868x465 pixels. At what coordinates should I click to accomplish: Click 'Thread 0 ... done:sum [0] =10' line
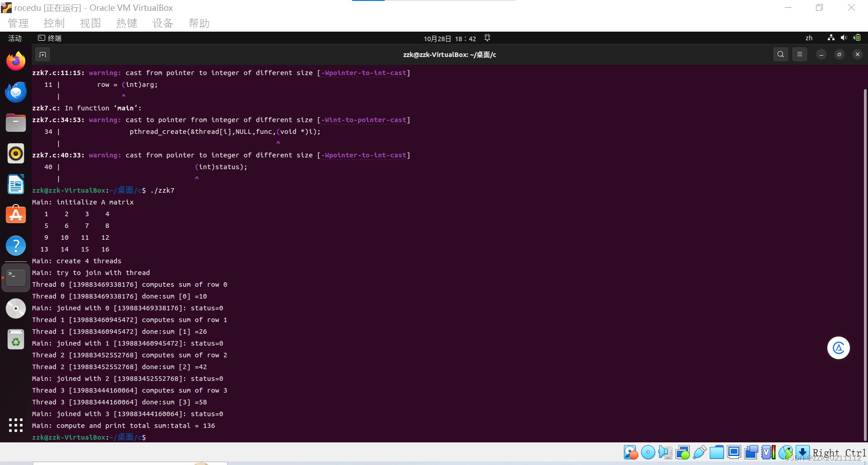coord(119,296)
